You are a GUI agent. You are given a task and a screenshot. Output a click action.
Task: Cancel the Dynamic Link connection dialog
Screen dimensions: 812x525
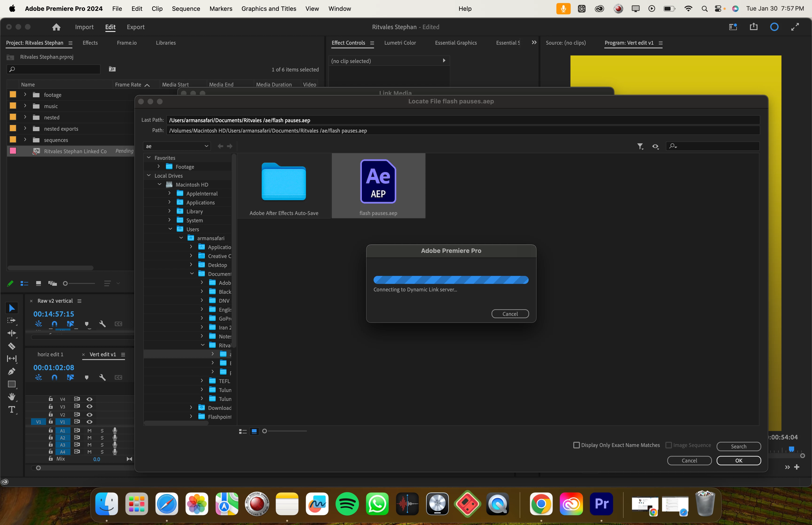tap(510, 314)
